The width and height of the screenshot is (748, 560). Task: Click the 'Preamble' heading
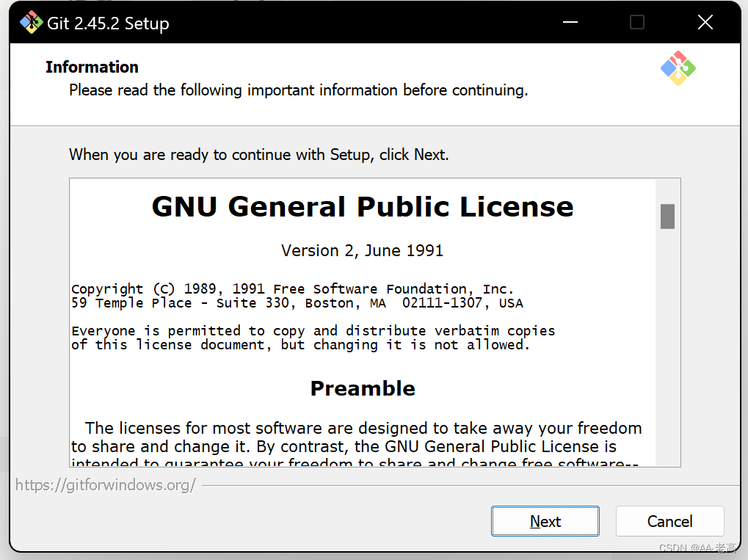(363, 388)
